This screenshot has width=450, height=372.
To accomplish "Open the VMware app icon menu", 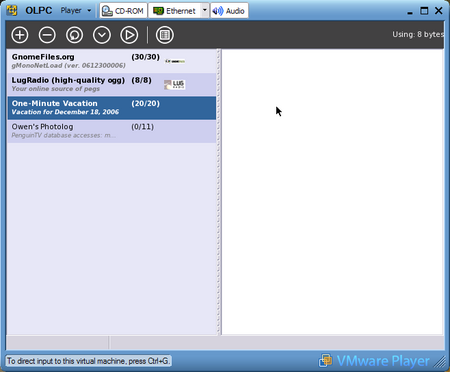I will pyautogui.click(x=12, y=10).
